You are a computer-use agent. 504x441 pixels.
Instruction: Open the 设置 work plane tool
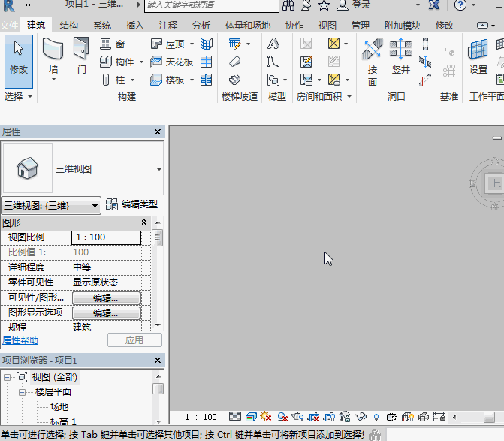click(478, 57)
